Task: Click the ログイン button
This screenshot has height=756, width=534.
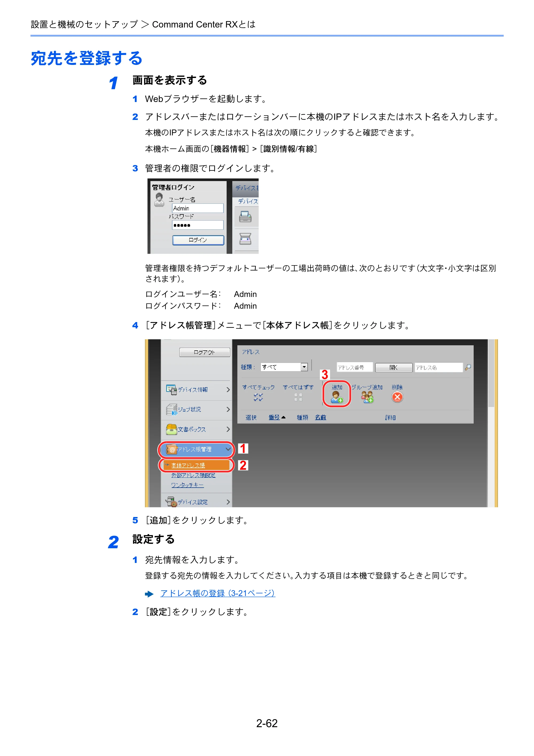Action: coord(198,240)
